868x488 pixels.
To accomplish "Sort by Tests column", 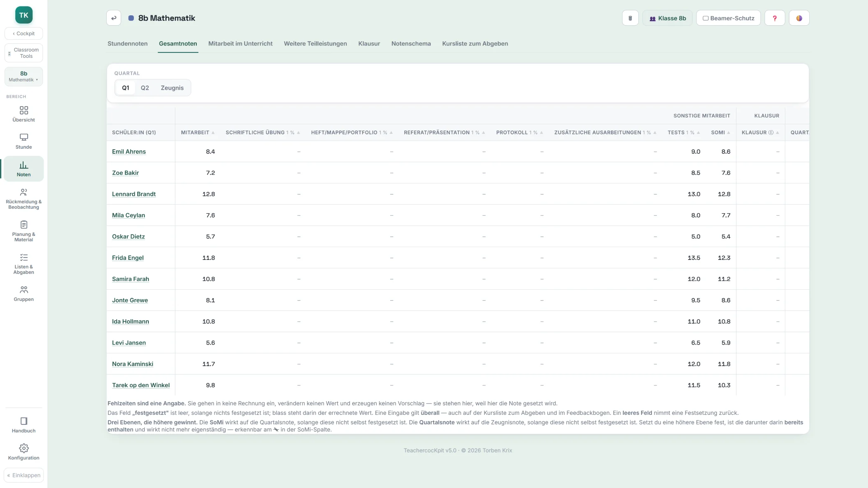I will point(684,133).
